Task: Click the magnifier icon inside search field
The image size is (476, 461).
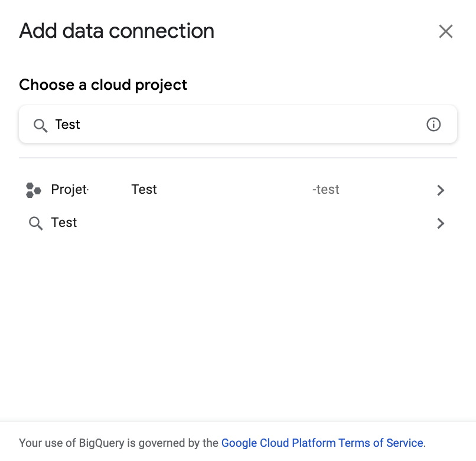Action: [40, 125]
